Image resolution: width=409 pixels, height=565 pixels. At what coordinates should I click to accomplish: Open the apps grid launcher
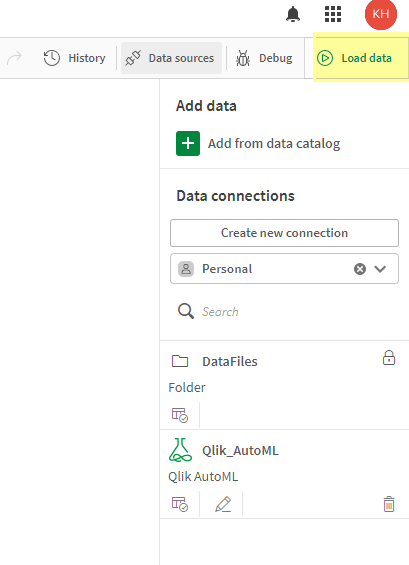click(x=333, y=14)
